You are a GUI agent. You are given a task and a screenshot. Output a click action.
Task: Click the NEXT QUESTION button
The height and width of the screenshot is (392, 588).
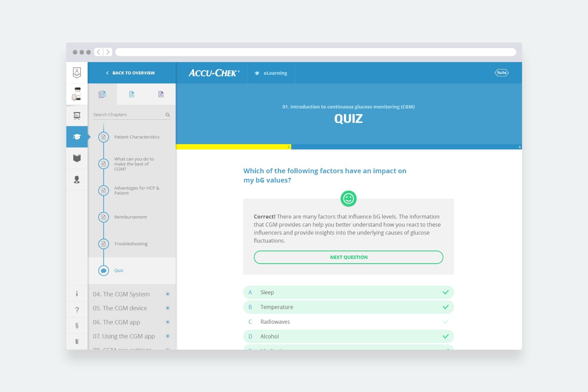click(348, 257)
